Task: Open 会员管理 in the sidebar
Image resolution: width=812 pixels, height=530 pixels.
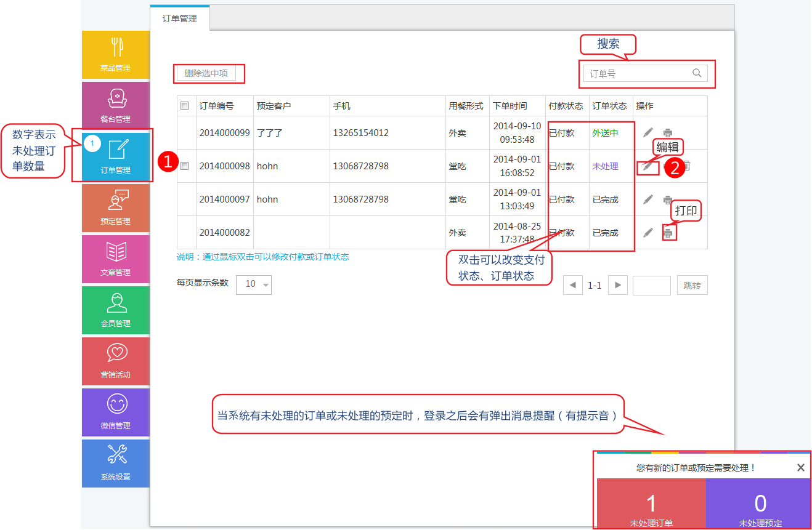Action: point(115,310)
